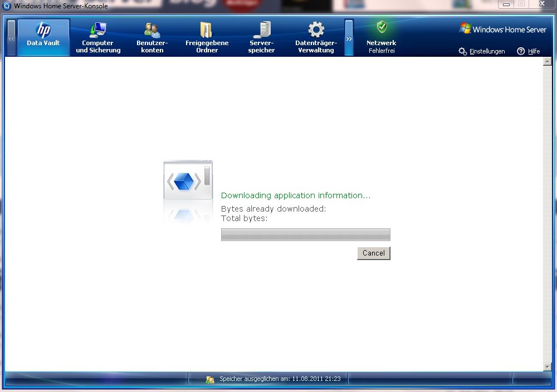Open Einstellungen settings
557x392 pixels.
482,51
